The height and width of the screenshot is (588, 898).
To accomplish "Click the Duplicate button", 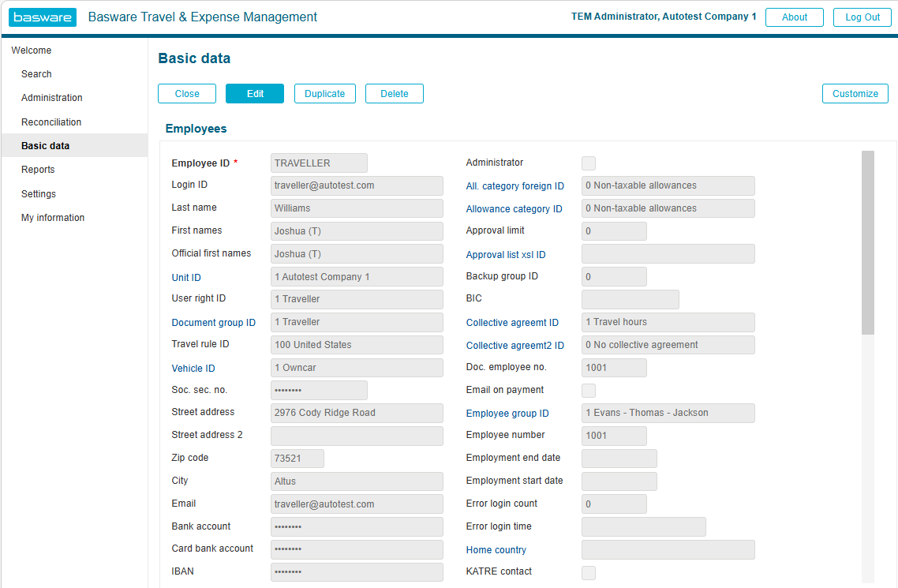I will click(x=325, y=94).
